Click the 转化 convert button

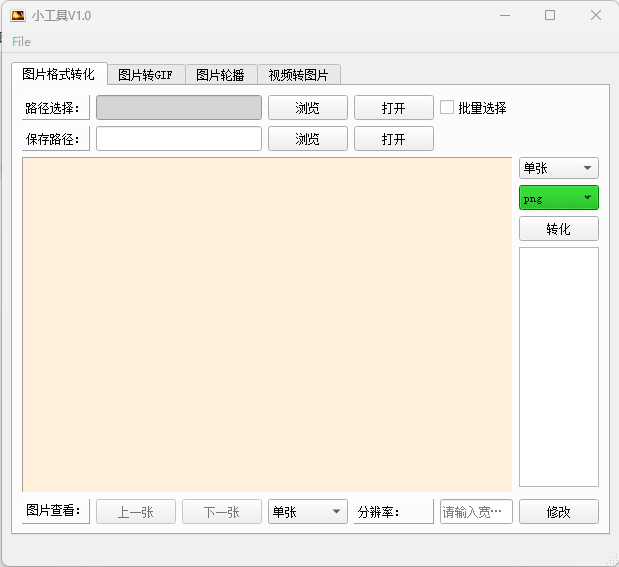coord(559,229)
